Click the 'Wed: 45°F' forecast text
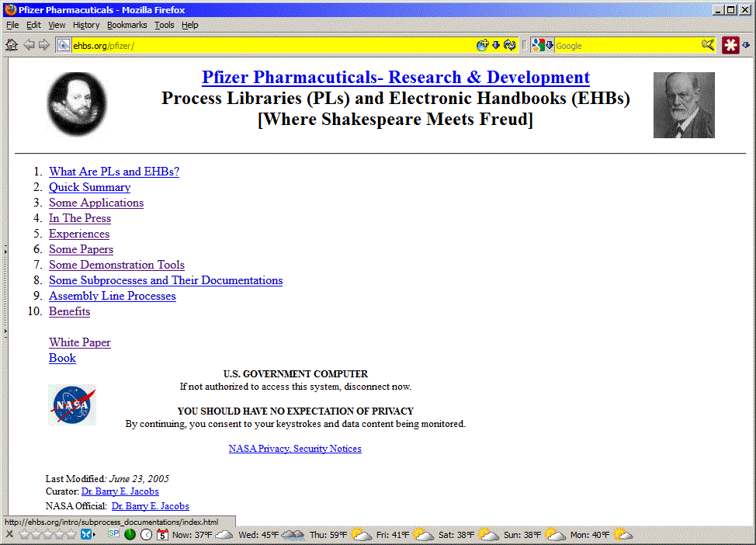Image resolution: width=756 pixels, height=545 pixels. point(258,535)
